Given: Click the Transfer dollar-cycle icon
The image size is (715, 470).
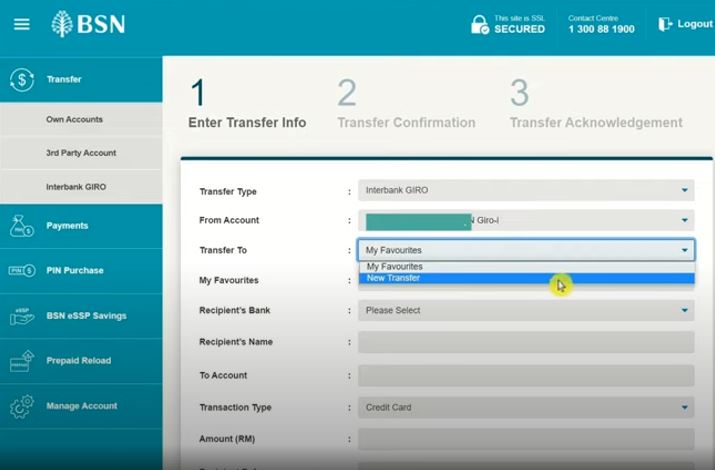Looking at the screenshot, I should (x=22, y=80).
